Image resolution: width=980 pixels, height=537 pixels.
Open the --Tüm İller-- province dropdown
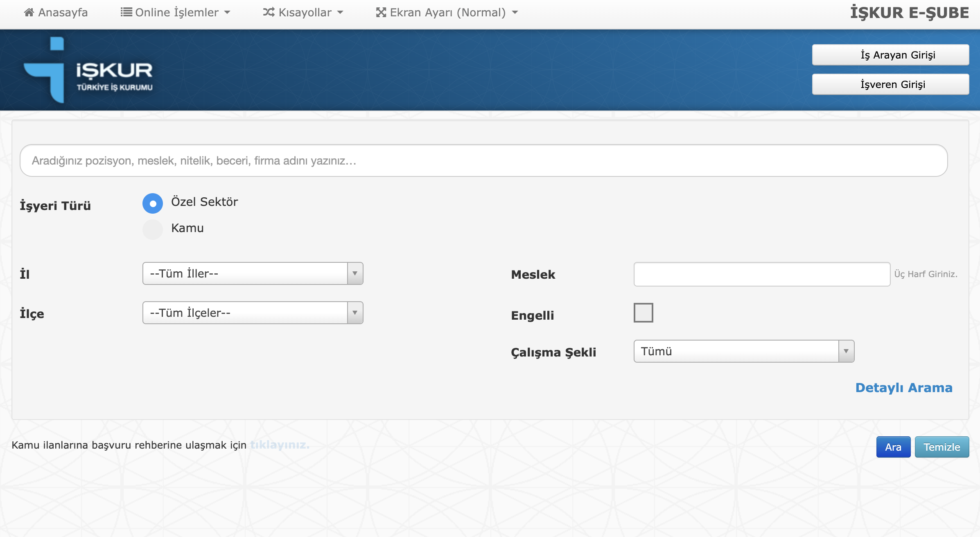pos(245,273)
